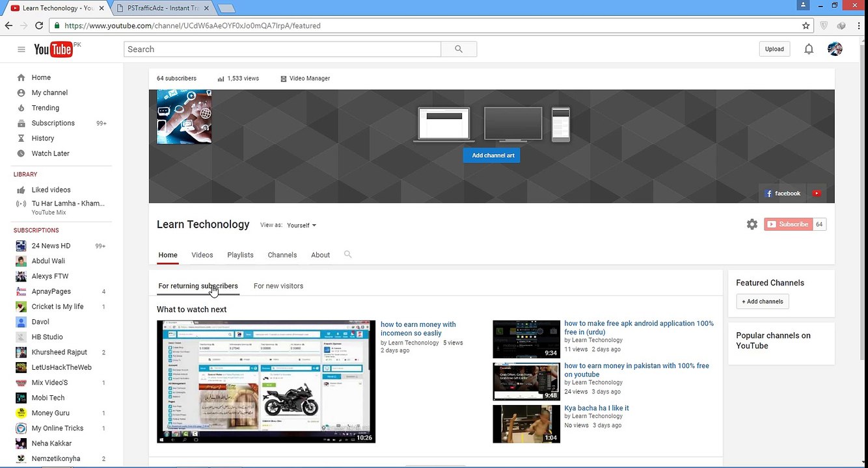This screenshot has width=868, height=468.
Task: Click the red Subscribe button
Action: [x=789, y=224]
